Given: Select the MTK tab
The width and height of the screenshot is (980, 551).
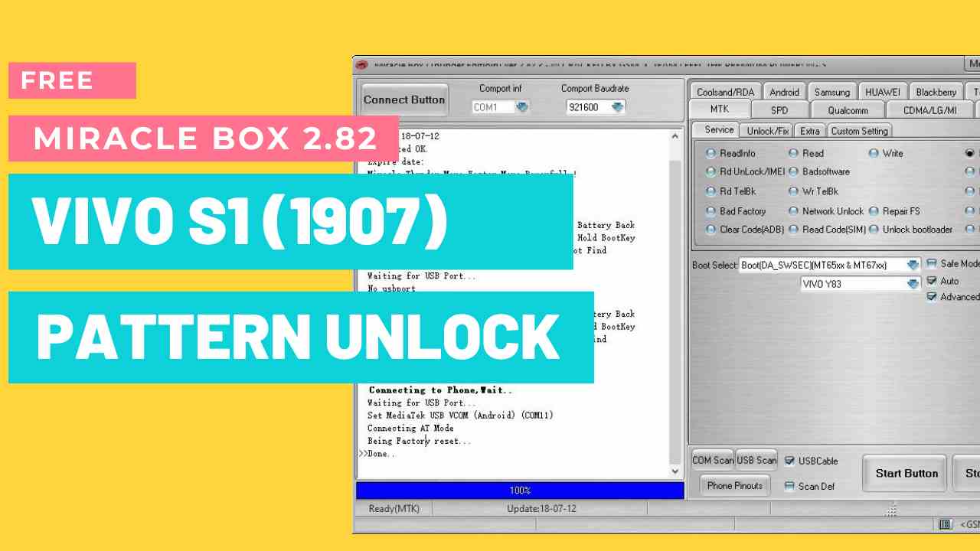Looking at the screenshot, I should pos(720,109).
